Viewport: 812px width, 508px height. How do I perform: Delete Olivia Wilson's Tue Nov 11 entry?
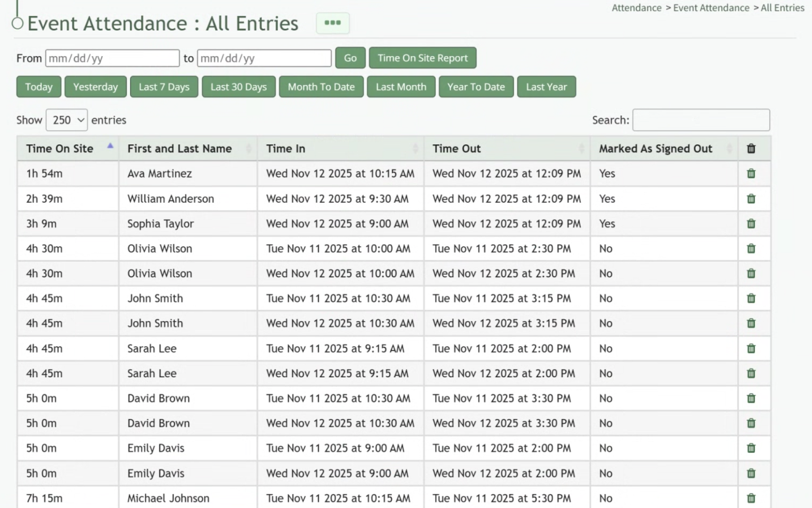coord(751,248)
